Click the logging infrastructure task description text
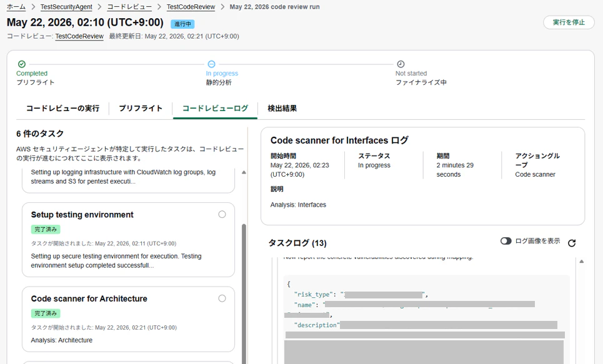The width and height of the screenshot is (603, 364). (123, 177)
